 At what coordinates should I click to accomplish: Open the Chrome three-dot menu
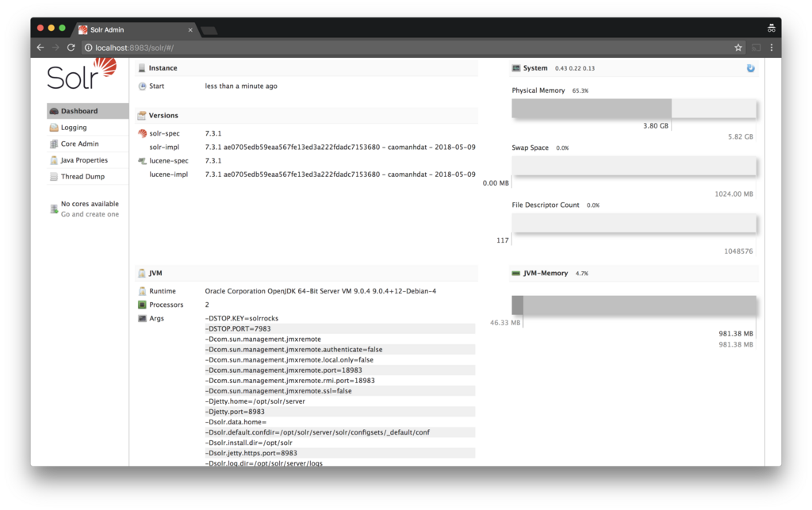tap(772, 48)
